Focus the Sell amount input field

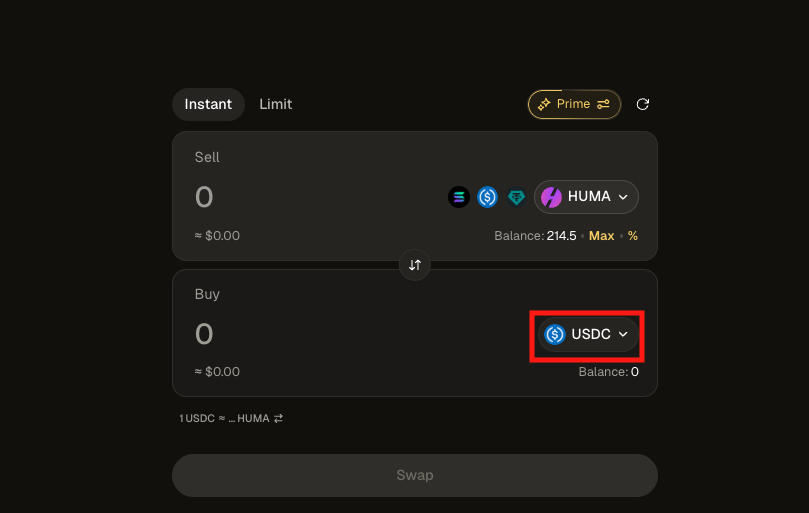300,197
